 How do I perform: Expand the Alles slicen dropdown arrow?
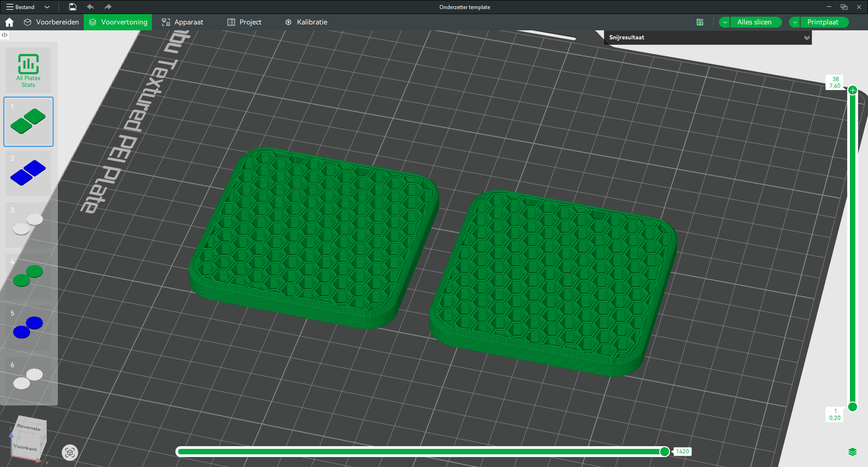[x=725, y=22]
